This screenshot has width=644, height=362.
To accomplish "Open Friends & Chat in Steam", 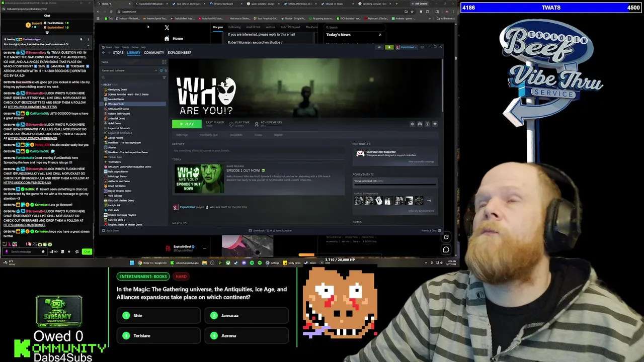I will click(x=431, y=230).
